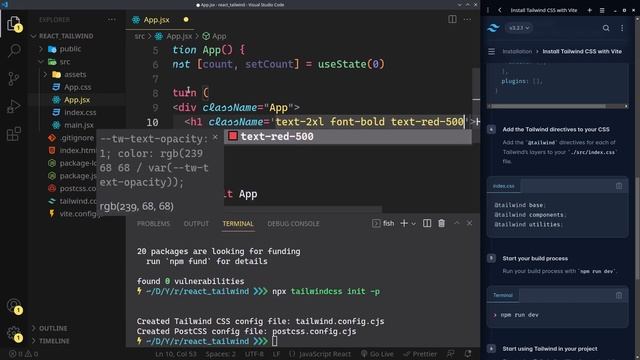
Task: Open the Source Control view
Action: (14, 78)
